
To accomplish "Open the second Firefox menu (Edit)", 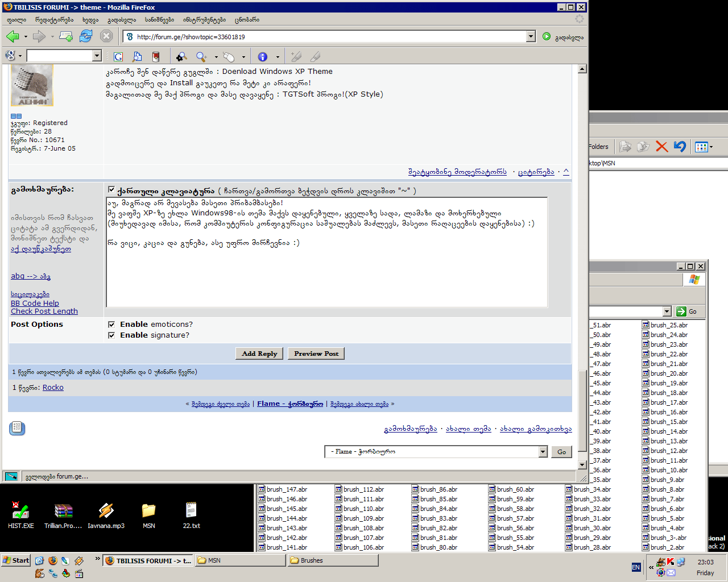I will point(54,20).
